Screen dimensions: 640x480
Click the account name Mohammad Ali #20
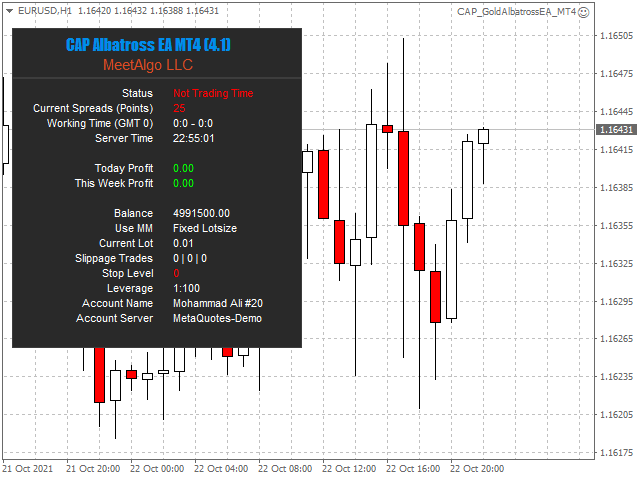[218, 303]
